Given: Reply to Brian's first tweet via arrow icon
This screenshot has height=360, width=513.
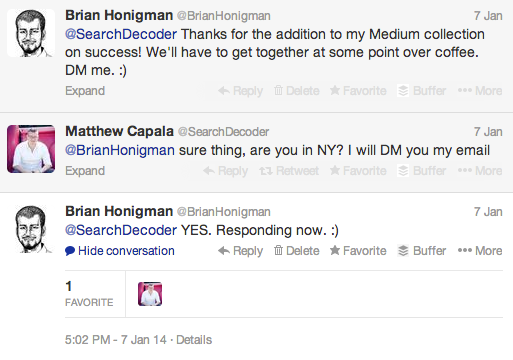Looking at the screenshot, I should pos(224,91).
